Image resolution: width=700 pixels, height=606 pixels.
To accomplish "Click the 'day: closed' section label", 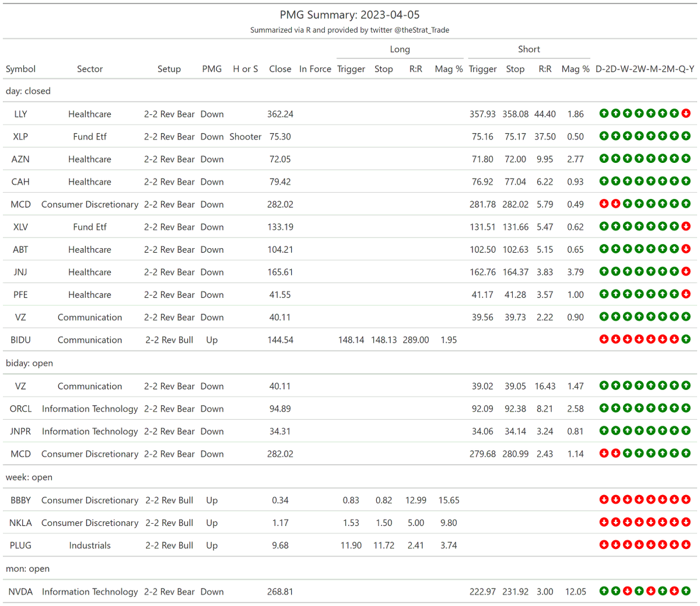I will click(28, 91).
